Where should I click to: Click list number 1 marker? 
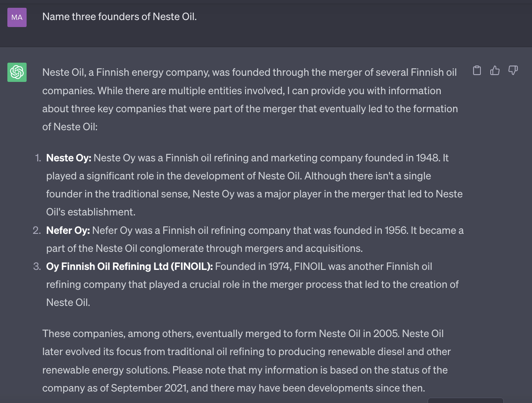[x=38, y=158]
